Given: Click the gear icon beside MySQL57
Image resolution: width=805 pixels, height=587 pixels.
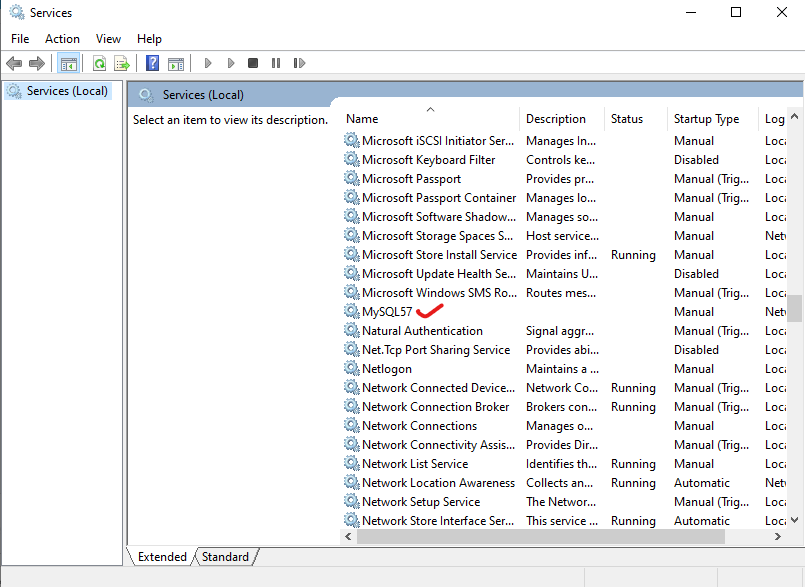Looking at the screenshot, I should (352, 311).
